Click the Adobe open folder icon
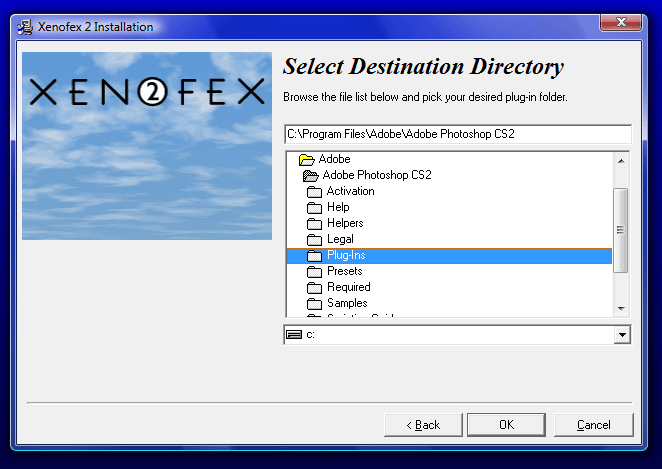 click(x=307, y=160)
